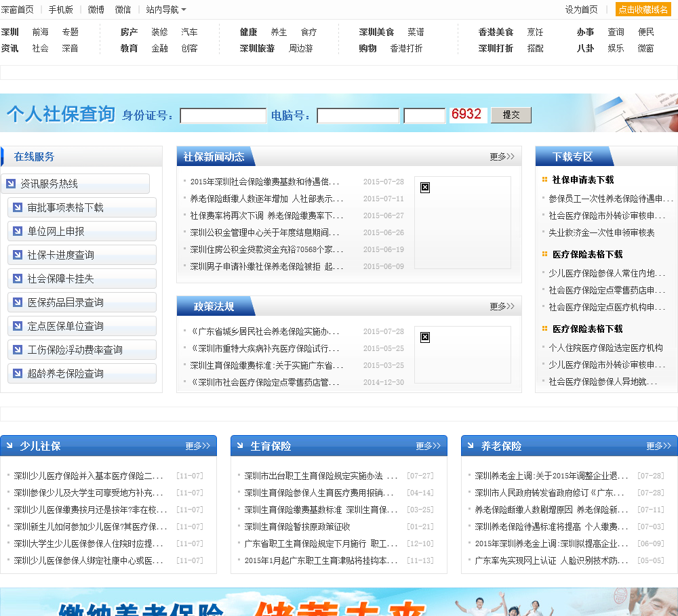The image size is (678, 616).
Task: Open article 深圳生育保险暂按原政策征收
Action: point(297,527)
